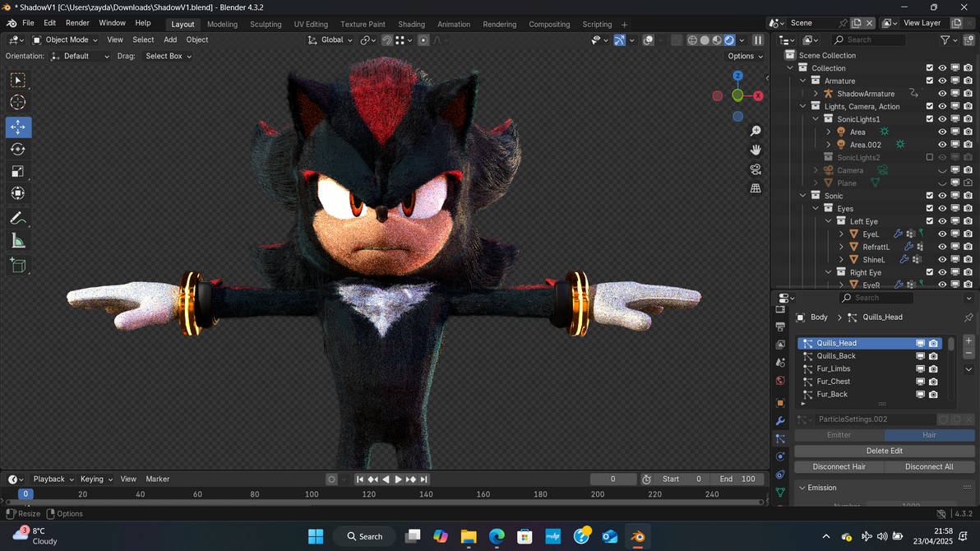Image resolution: width=980 pixels, height=551 pixels.
Task: Click the Disconnect Hair button
Action: pos(839,466)
